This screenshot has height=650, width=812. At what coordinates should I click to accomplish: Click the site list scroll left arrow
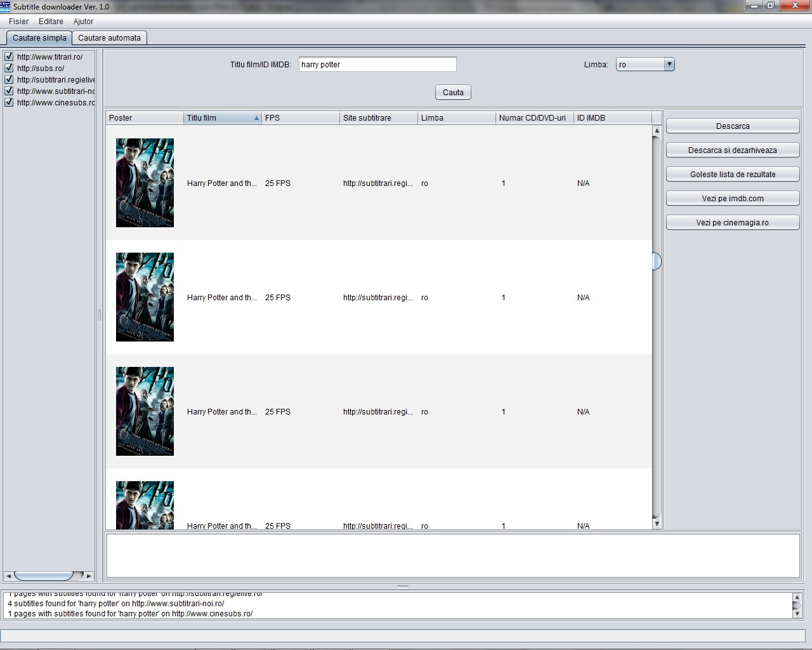(x=8, y=576)
